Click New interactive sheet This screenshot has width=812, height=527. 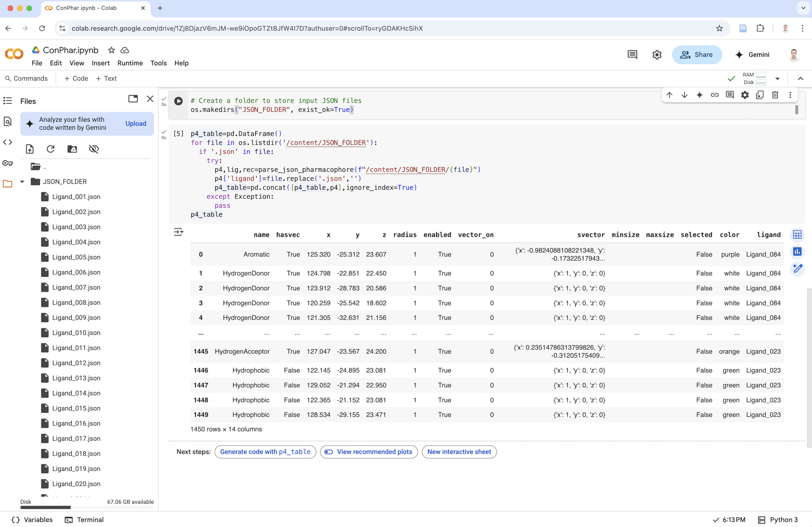459,452
